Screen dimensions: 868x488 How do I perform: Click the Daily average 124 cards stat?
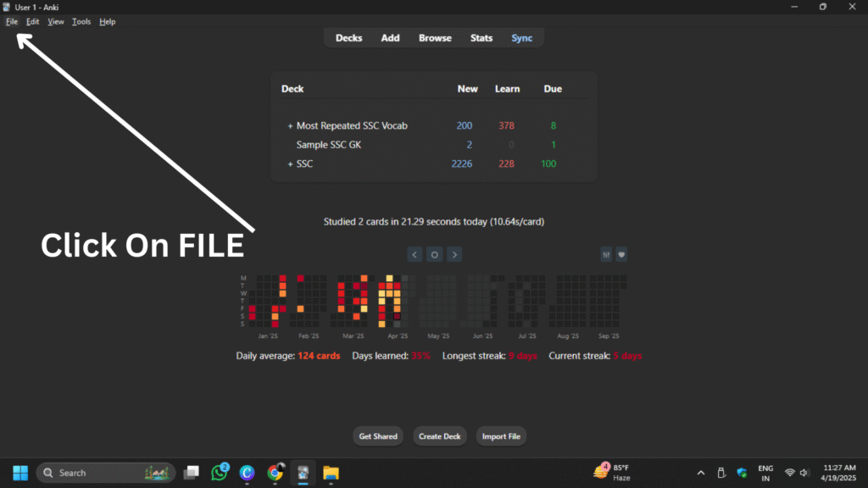pyautogui.click(x=288, y=356)
